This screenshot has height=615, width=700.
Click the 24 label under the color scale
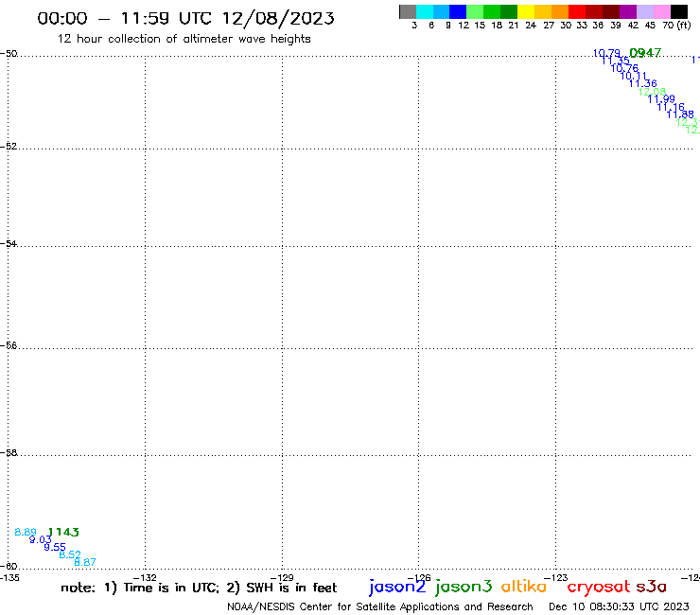[x=531, y=26]
